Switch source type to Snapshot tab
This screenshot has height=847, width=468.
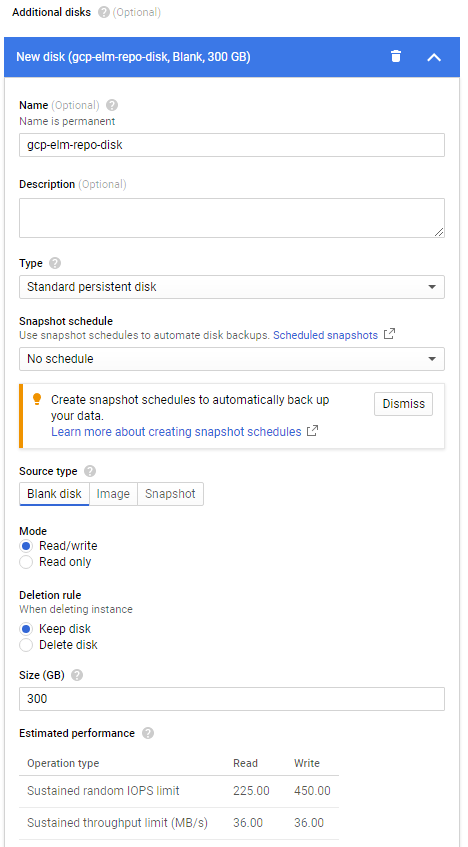170,494
